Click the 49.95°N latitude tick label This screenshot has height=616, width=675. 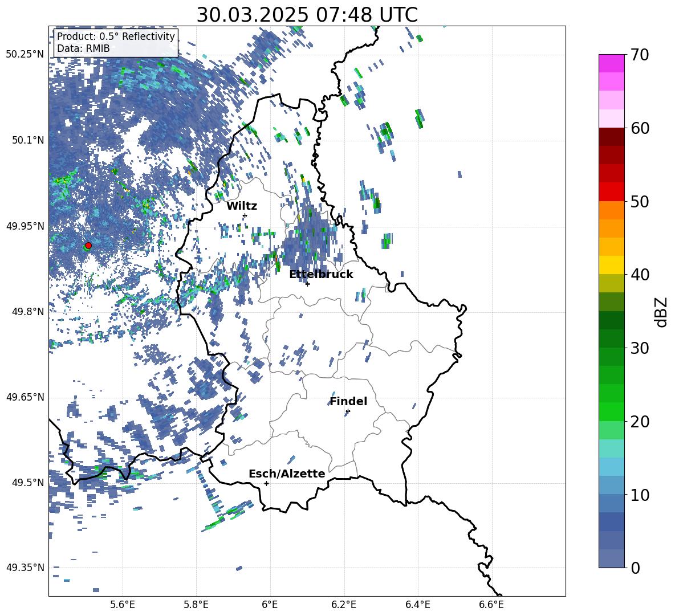point(25,226)
